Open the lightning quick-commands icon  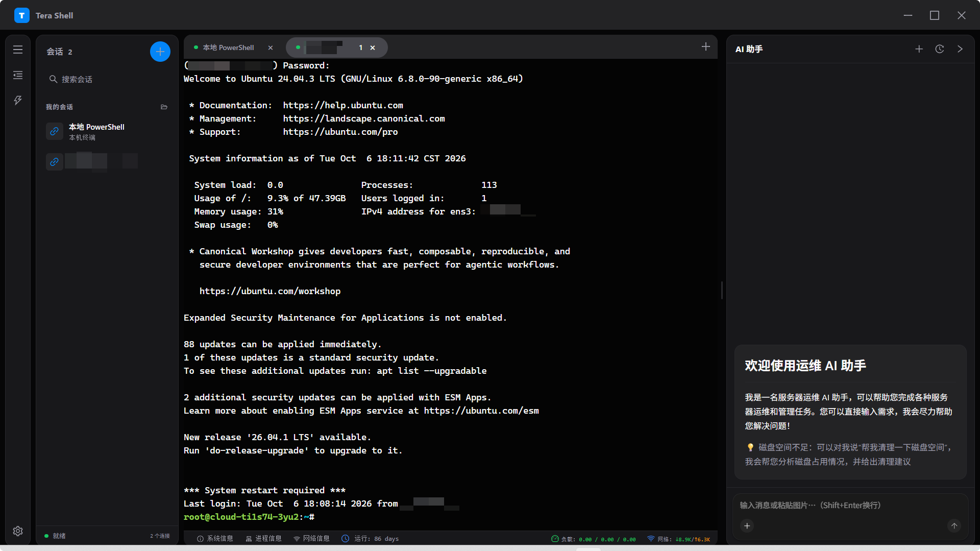tap(18, 100)
